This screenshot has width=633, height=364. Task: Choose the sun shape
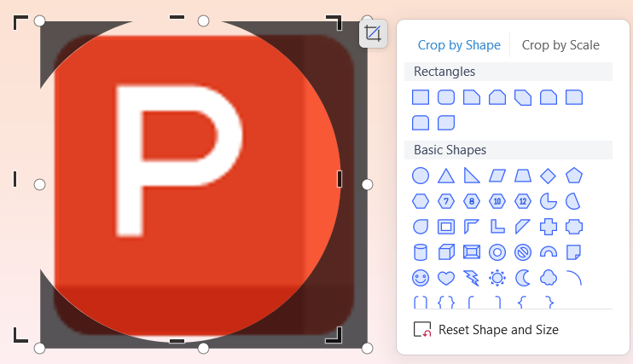pos(497,278)
